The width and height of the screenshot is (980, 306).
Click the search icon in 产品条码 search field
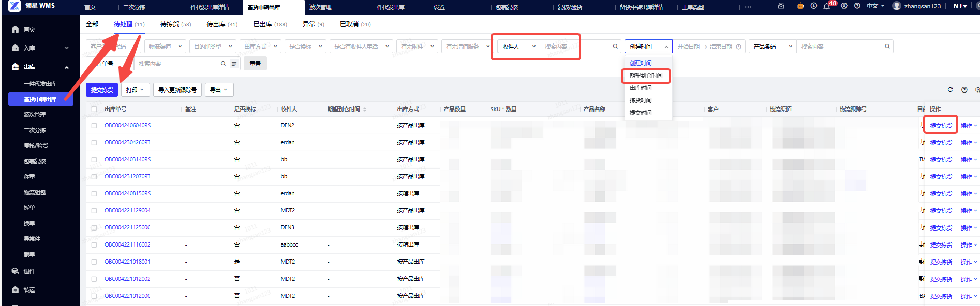(x=887, y=47)
